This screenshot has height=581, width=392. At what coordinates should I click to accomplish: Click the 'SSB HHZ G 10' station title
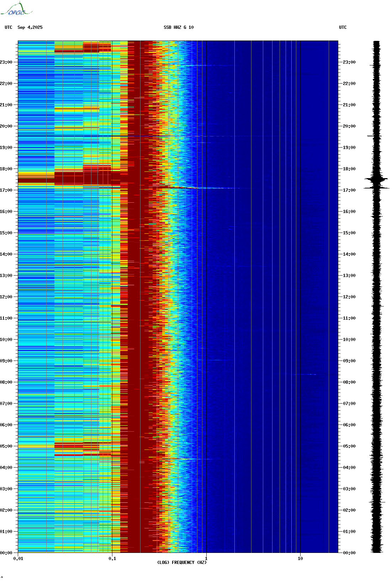[x=179, y=27]
